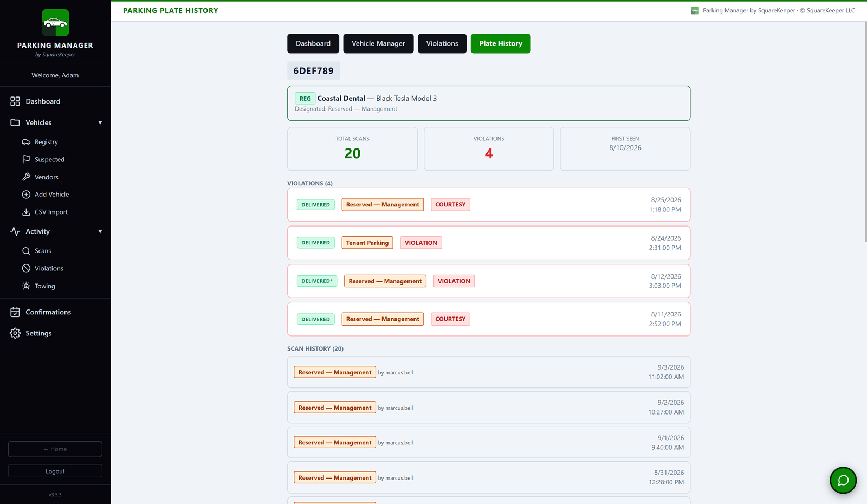Screen dimensions: 867x504
Task: Click the 8/31/2026 scan history row
Action: [x=489, y=477]
